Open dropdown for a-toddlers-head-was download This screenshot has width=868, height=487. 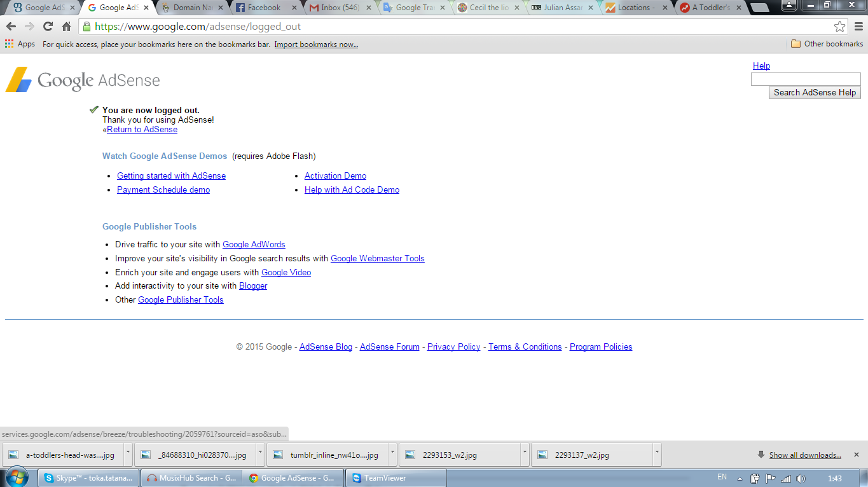128,455
